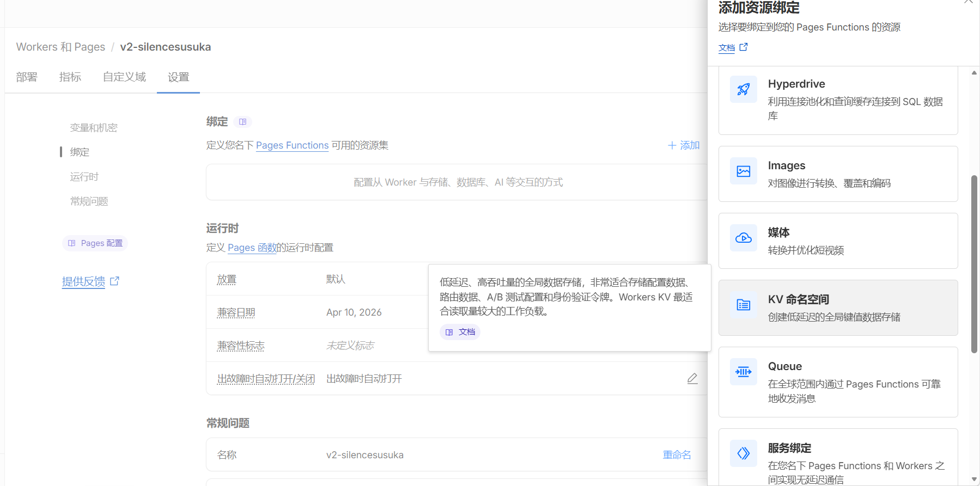This screenshot has height=486, width=980.
Task: Open 常规问题 in the settings sidebar
Action: [x=89, y=201]
